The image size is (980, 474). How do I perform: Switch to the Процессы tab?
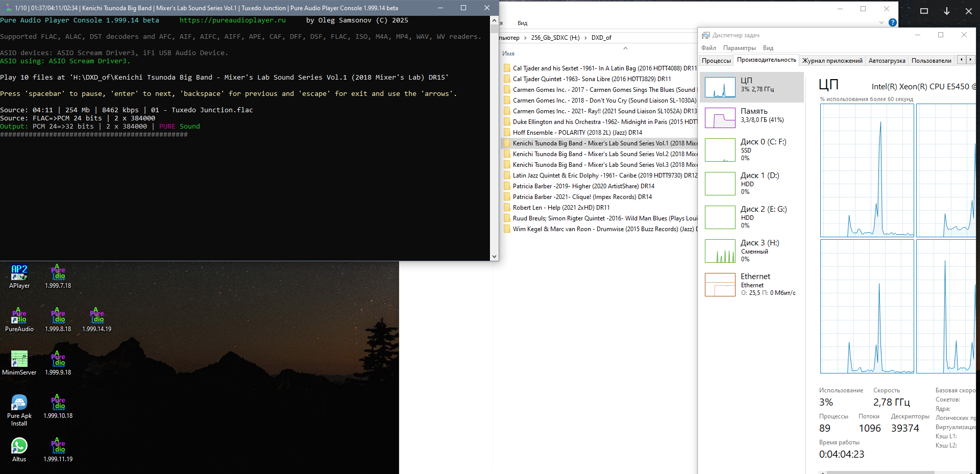coord(716,61)
